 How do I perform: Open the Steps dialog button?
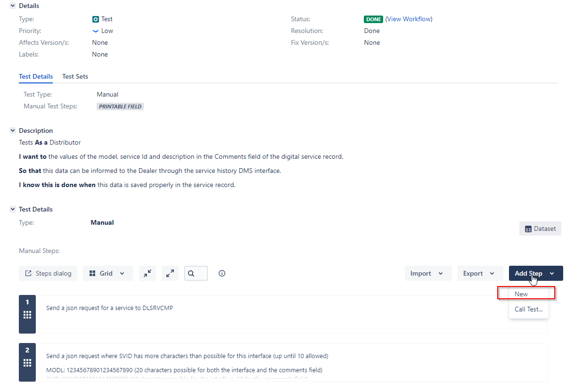pos(48,273)
